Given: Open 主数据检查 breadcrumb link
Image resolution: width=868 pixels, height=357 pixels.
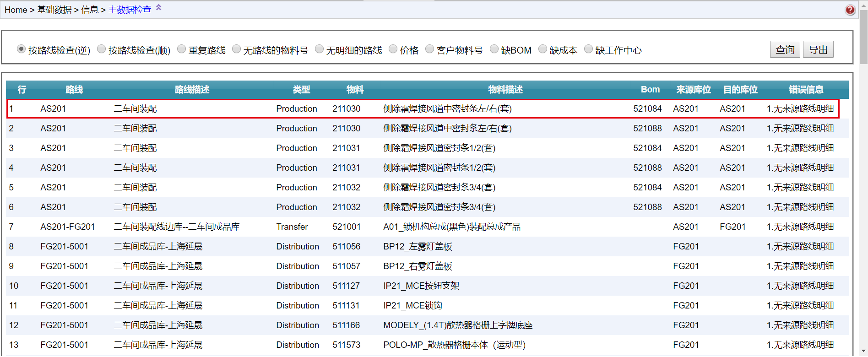Looking at the screenshot, I should (x=130, y=10).
